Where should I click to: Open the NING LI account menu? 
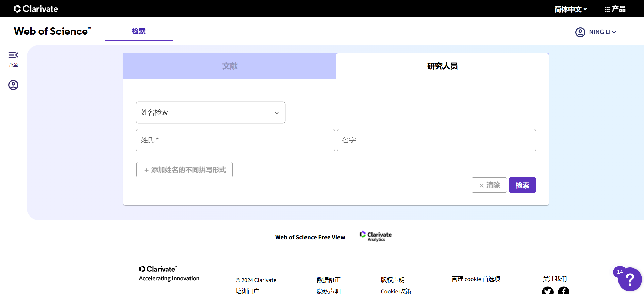point(602,32)
